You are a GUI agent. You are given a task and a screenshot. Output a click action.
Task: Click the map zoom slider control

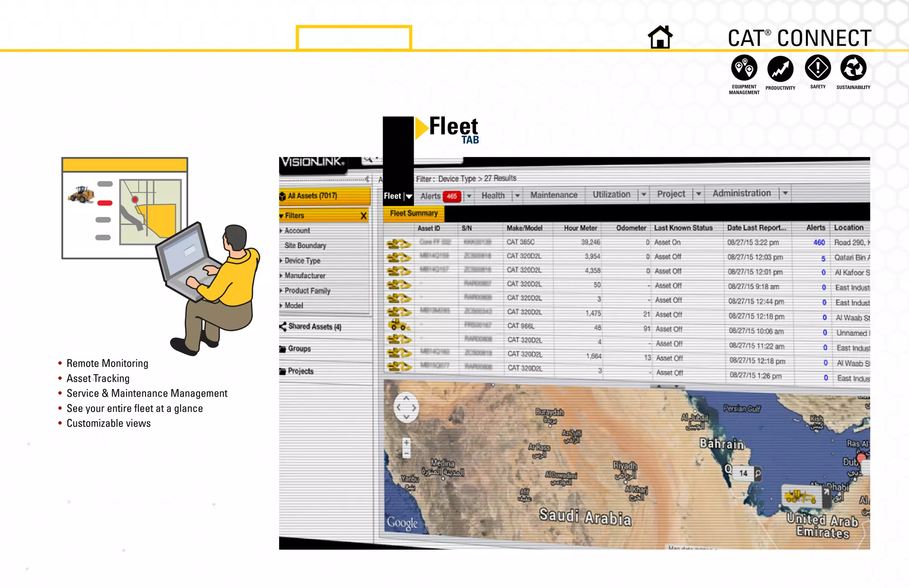(406, 448)
